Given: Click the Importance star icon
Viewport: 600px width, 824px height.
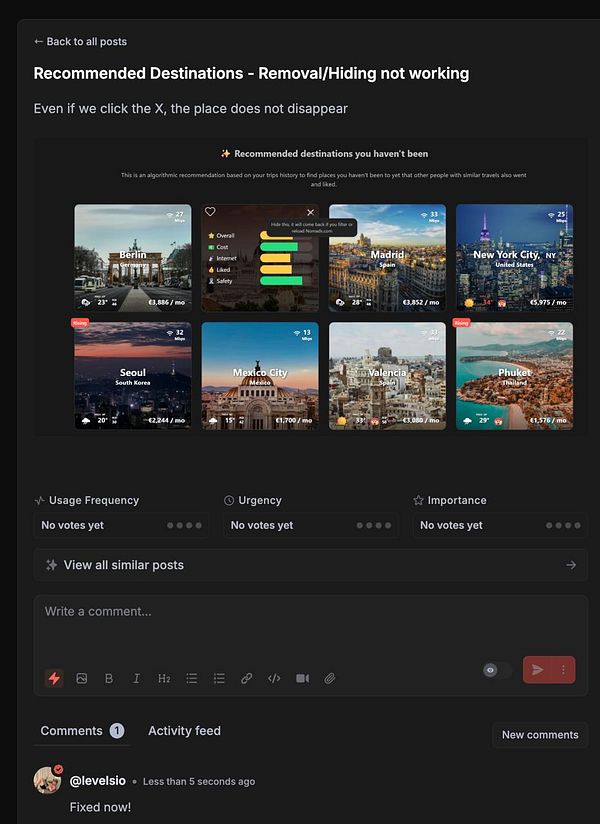Looking at the screenshot, I should pyautogui.click(x=418, y=500).
